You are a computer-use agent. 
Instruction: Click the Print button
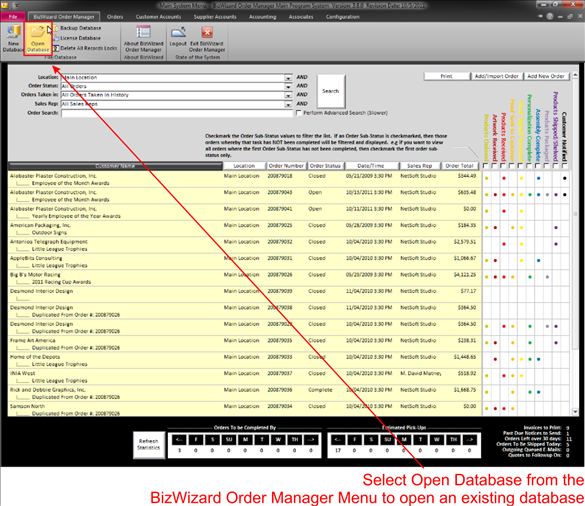point(446,76)
